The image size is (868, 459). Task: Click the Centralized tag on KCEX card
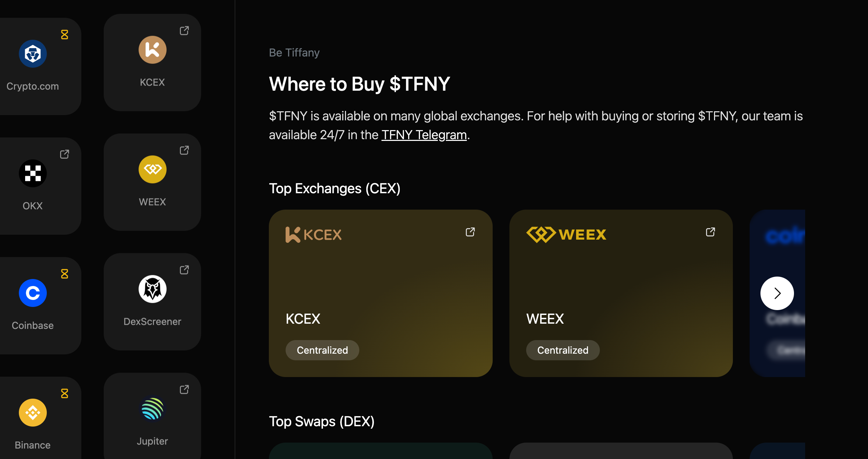[x=322, y=350]
